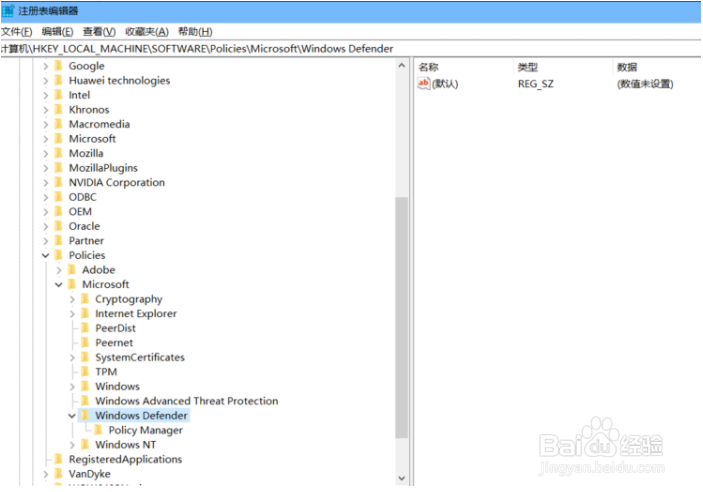Click the Google folder icon
The height and width of the screenshot is (492, 703).
click(x=58, y=66)
